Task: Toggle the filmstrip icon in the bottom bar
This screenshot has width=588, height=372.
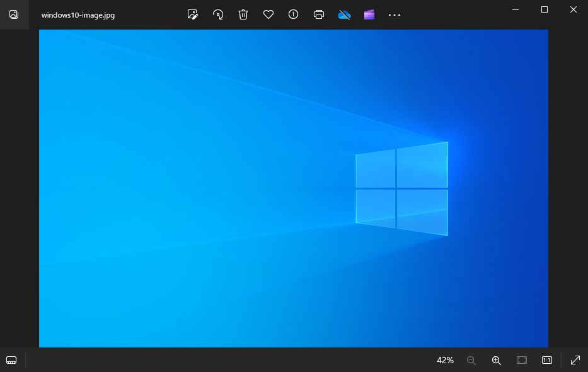Action: [x=11, y=360]
